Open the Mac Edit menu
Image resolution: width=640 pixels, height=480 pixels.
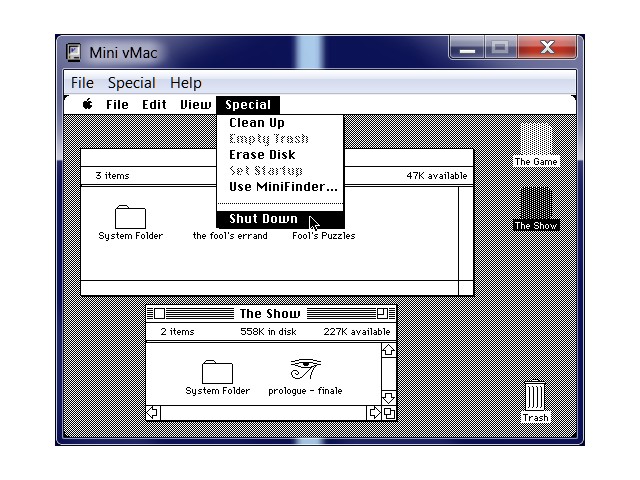(x=154, y=105)
